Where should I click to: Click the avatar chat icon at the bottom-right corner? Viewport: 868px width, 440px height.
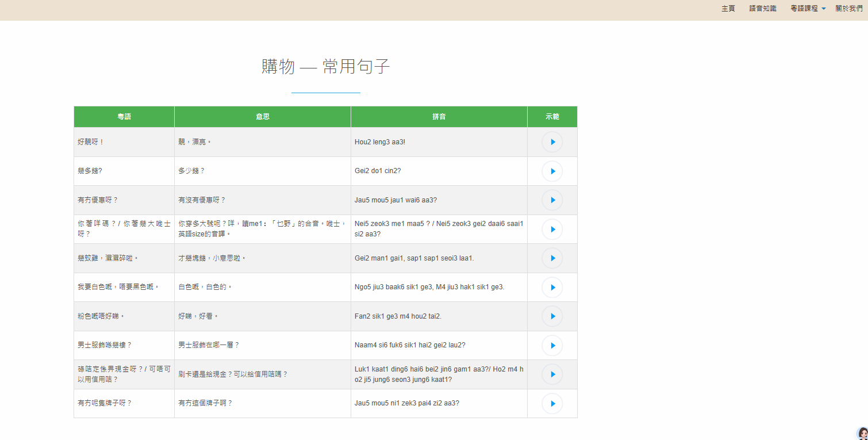862,434
